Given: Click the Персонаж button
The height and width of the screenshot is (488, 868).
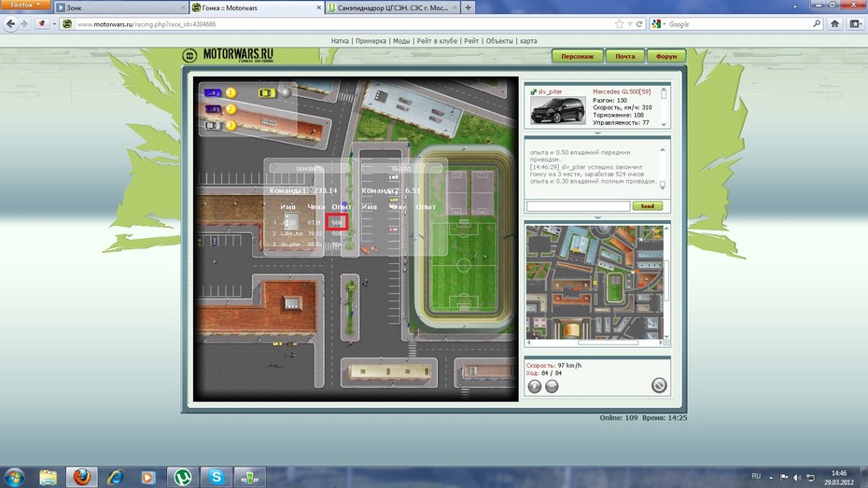Looking at the screenshot, I should [x=577, y=56].
